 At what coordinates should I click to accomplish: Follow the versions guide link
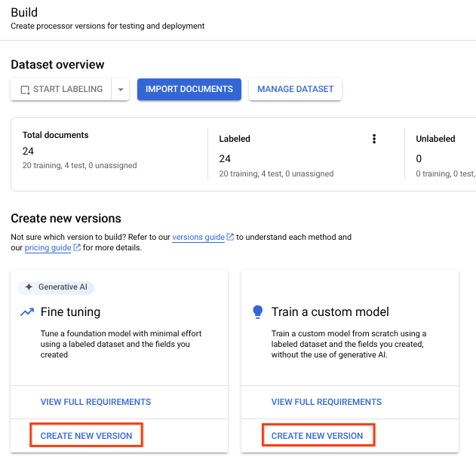point(198,237)
